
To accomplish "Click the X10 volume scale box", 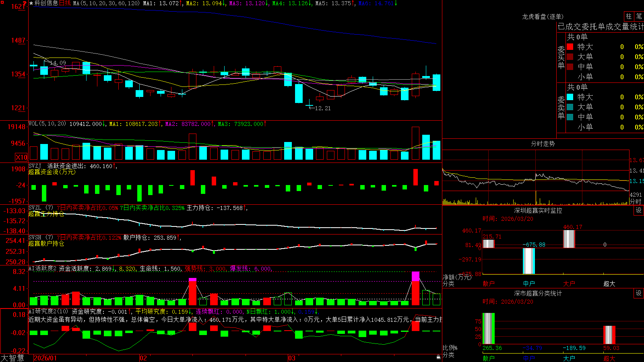I will 21,157.
